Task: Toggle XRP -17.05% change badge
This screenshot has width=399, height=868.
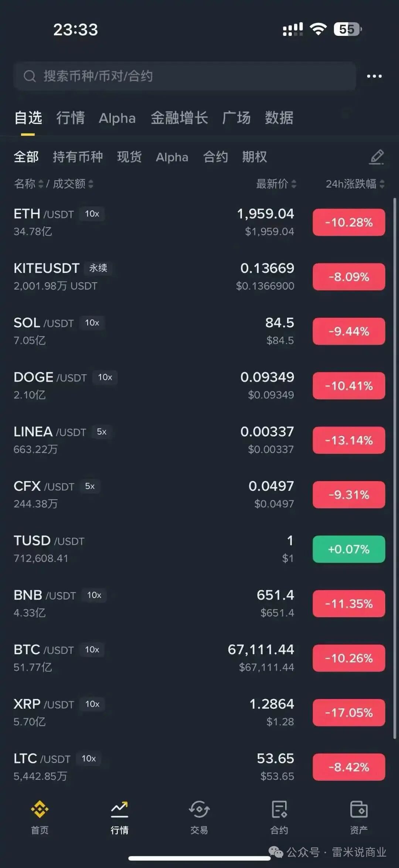Action: (349, 713)
